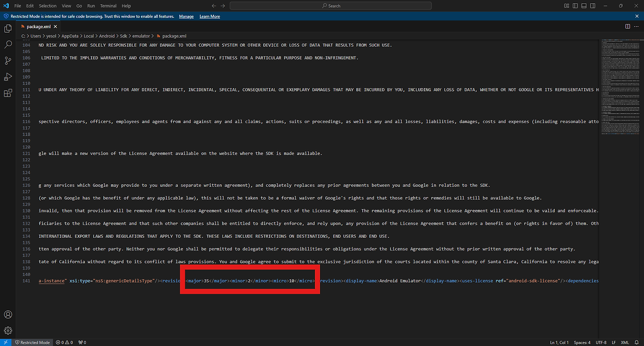Go back with the left arrow
This screenshot has width=644, height=346.
point(214,6)
